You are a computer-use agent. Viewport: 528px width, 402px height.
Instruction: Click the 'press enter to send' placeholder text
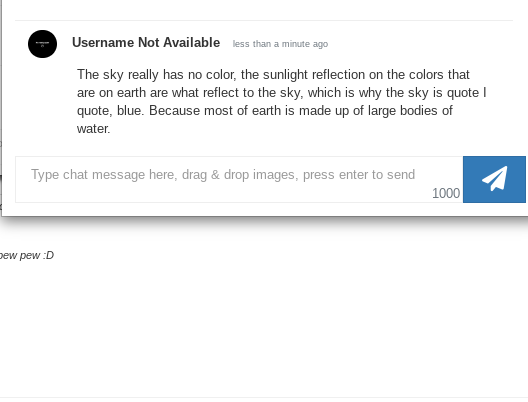coord(359,175)
